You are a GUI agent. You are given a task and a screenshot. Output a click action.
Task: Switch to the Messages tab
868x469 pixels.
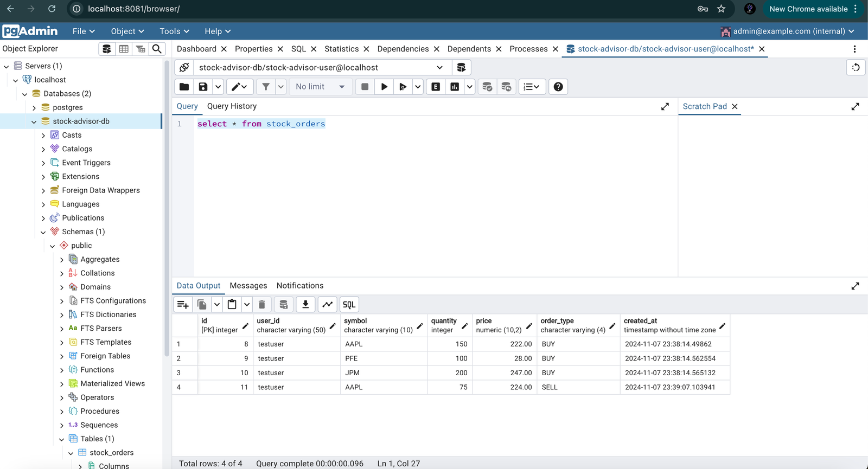point(248,286)
